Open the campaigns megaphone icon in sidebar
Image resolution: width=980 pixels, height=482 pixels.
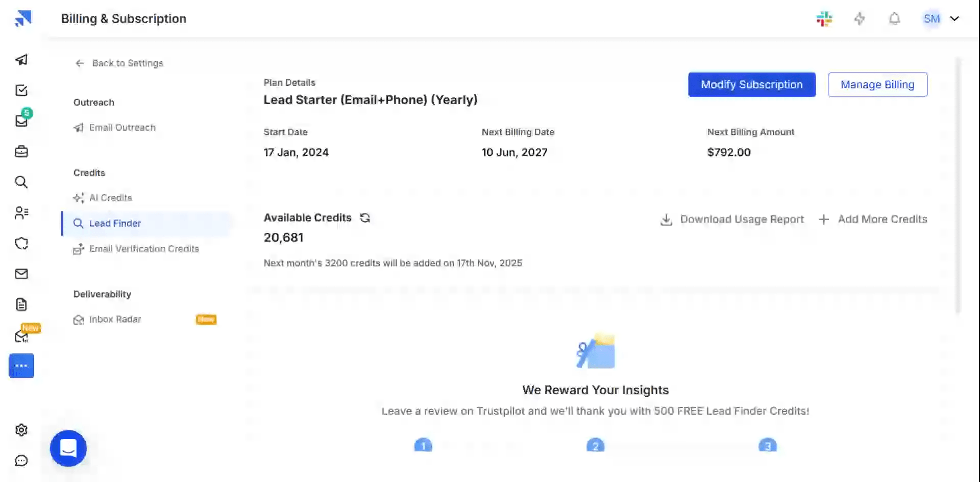tap(21, 60)
